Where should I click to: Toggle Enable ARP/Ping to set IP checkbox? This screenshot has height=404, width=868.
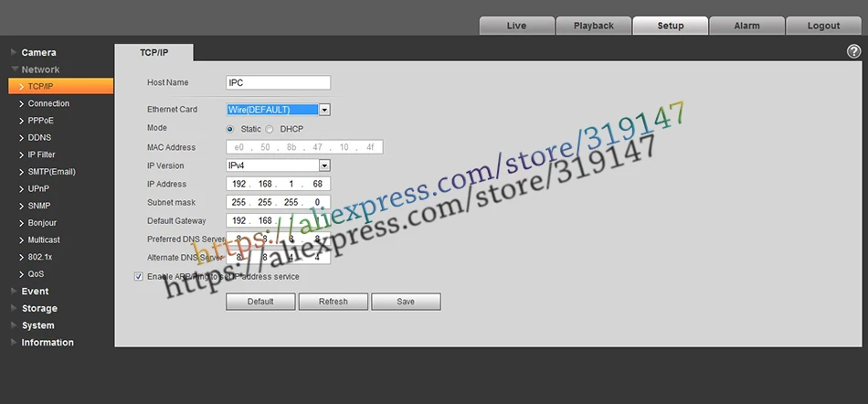[139, 276]
